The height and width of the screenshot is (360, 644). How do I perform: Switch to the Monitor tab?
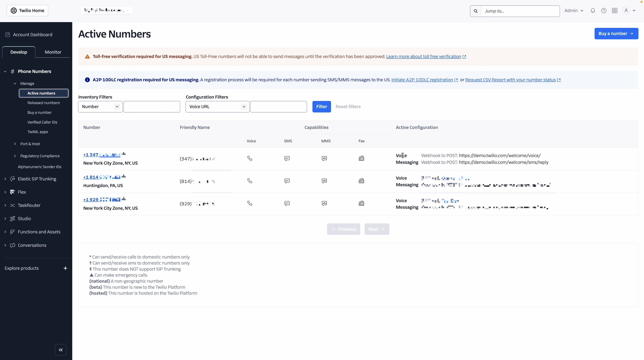coord(53,52)
